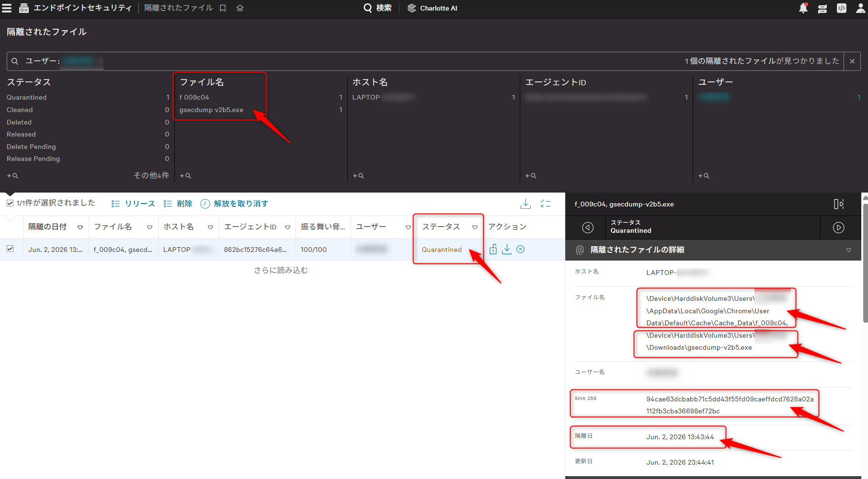Click the Delete (削除) bulk action

click(178, 204)
